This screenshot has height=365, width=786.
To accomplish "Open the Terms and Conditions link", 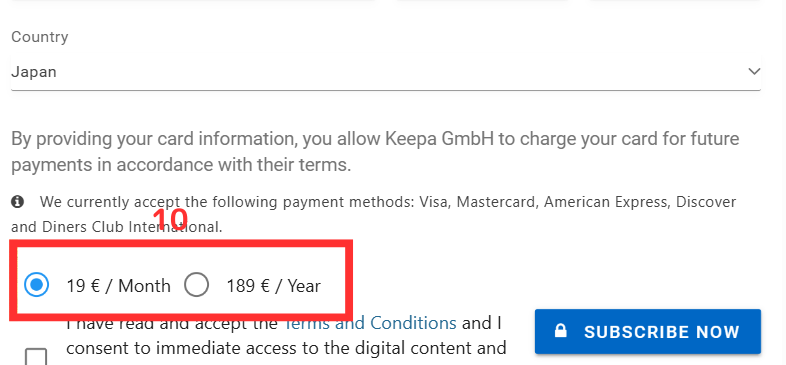I will [370, 323].
